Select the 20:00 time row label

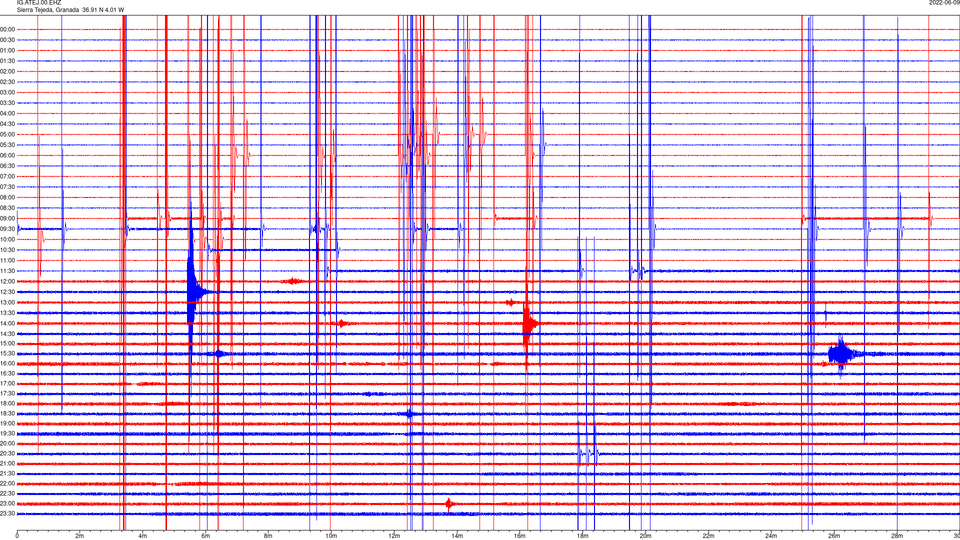(8, 443)
